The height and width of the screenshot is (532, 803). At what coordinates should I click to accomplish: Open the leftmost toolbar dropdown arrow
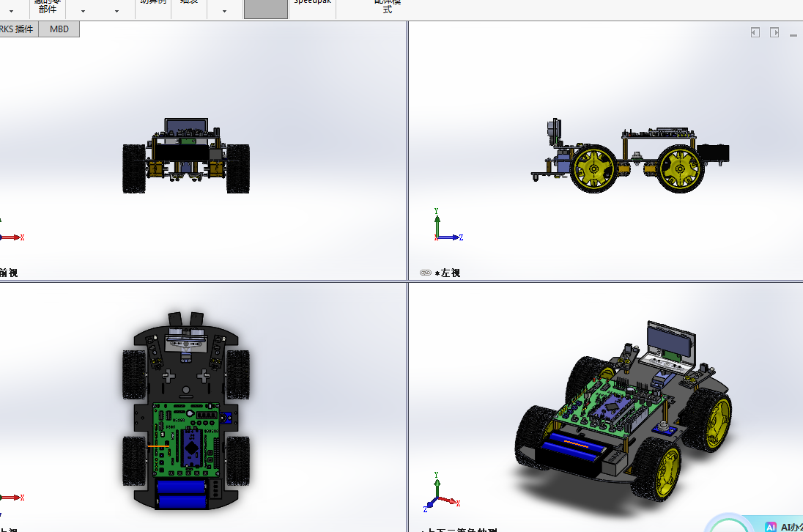tap(11, 11)
